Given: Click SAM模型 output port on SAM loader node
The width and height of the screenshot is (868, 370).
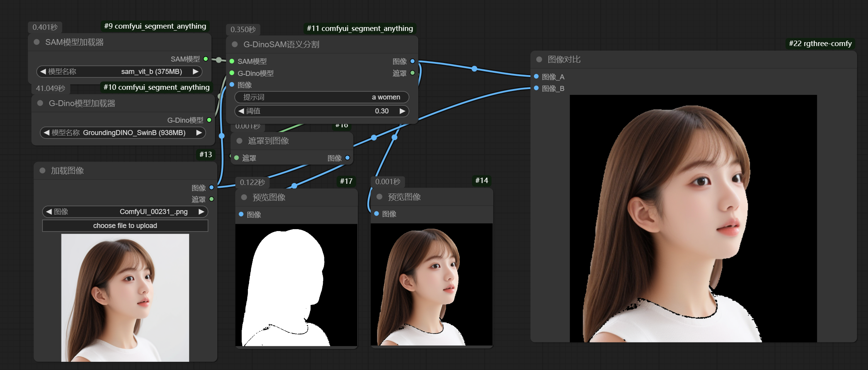Looking at the screenshot, I should click(206, 59).
